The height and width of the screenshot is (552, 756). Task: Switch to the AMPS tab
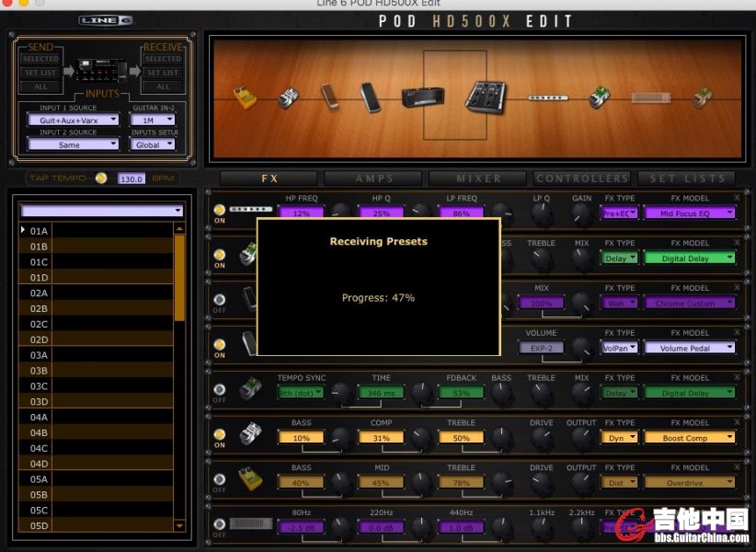(373, 178)
